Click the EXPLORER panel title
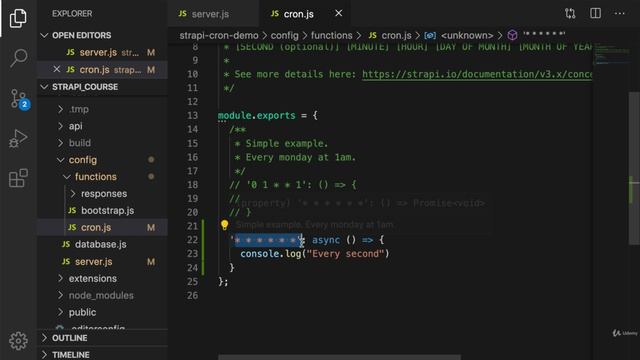 [x=72, y=14]
